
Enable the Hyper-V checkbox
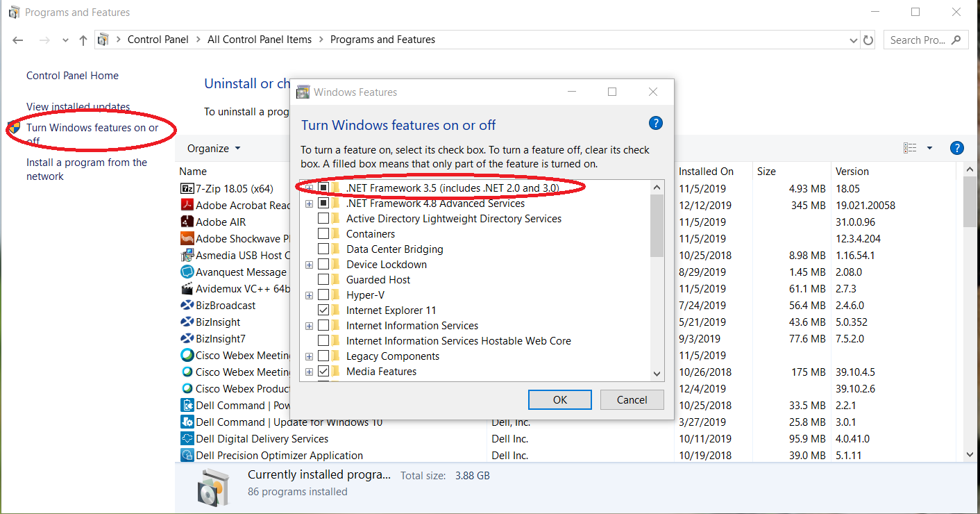coord(323,295)
